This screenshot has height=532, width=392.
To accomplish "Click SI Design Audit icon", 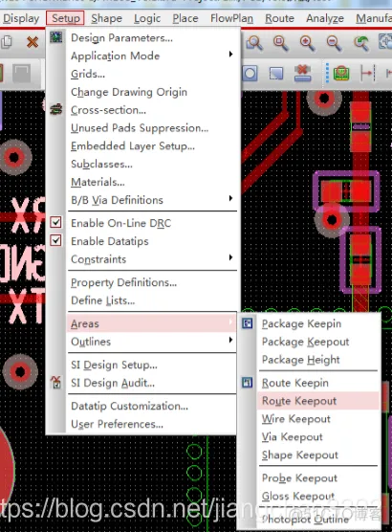I will click(x=56, y=383).
